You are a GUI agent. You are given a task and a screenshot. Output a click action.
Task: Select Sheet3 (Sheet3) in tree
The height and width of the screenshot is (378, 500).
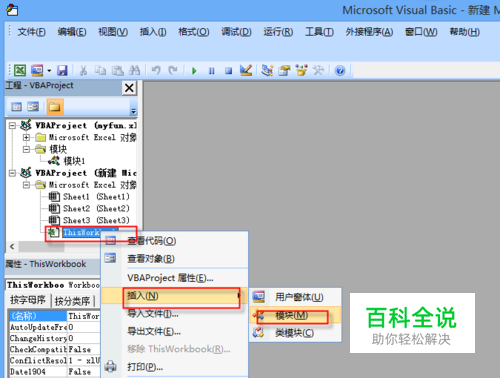click(96, 221)
